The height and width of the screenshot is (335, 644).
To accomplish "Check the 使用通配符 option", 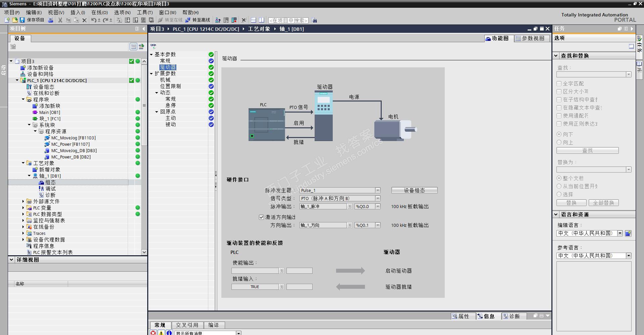I will (559, 116).
